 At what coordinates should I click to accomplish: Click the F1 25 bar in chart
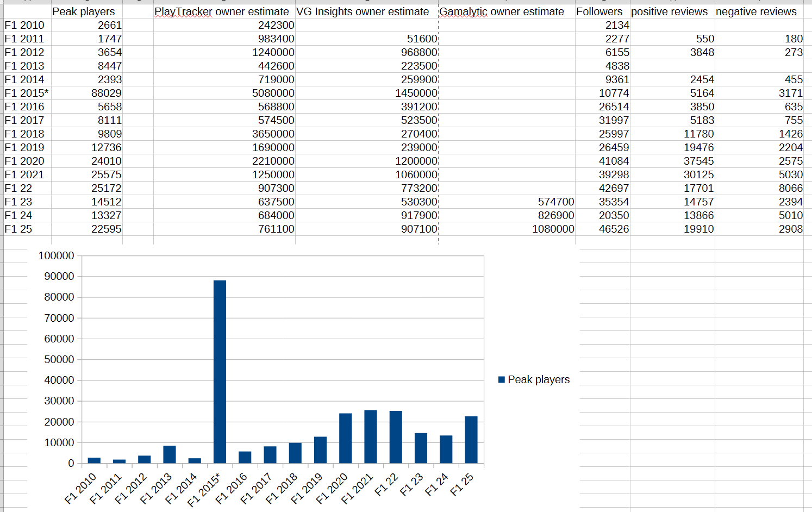click(471, 440)
